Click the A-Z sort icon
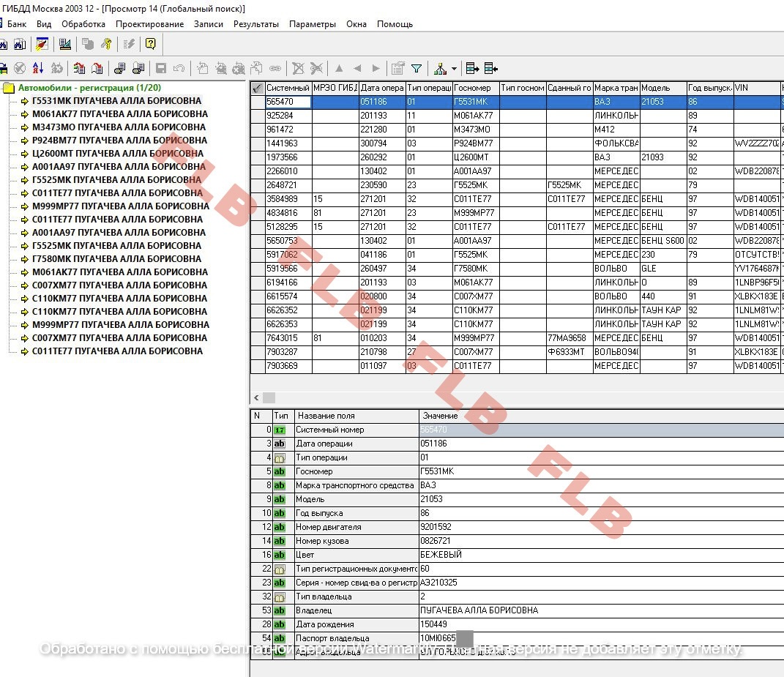 38,69
